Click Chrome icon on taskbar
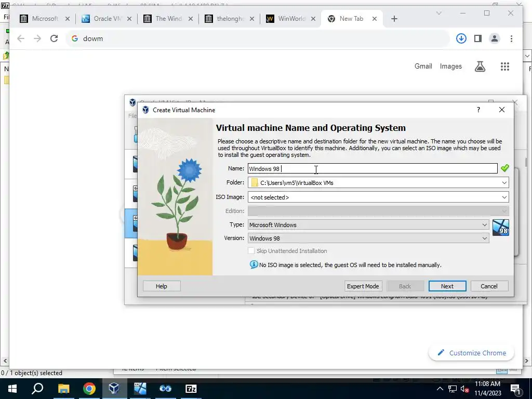 click(x=89, y=389)
